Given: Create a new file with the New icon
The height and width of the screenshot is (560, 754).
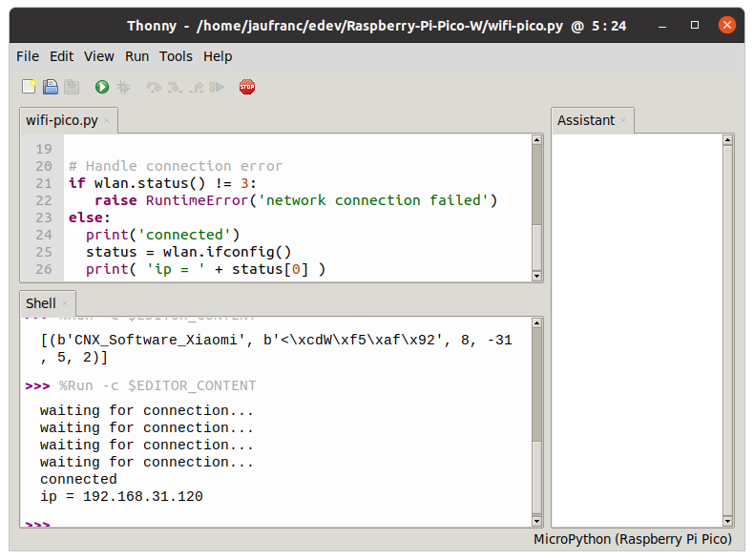Looking at the screenshot, I should [29, 87].
